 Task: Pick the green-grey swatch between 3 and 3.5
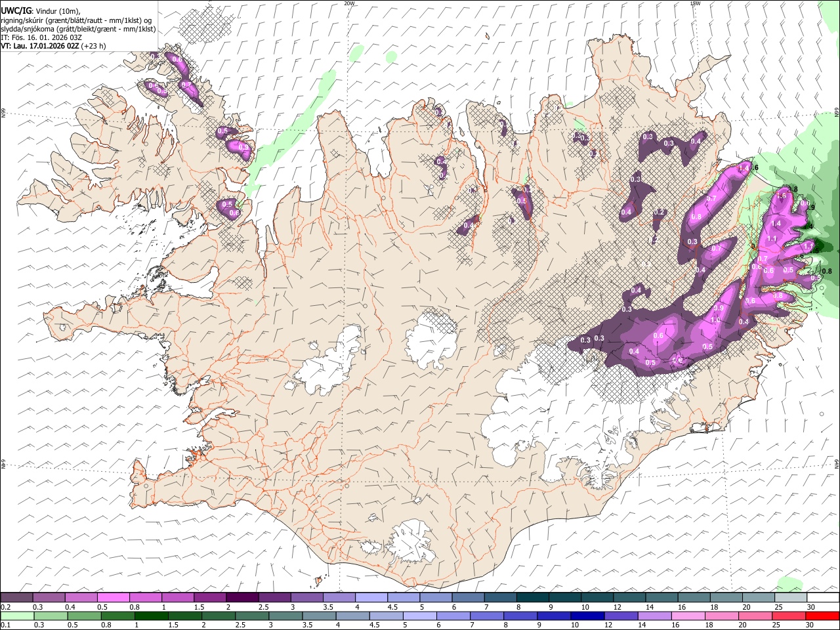pos(285,616)
